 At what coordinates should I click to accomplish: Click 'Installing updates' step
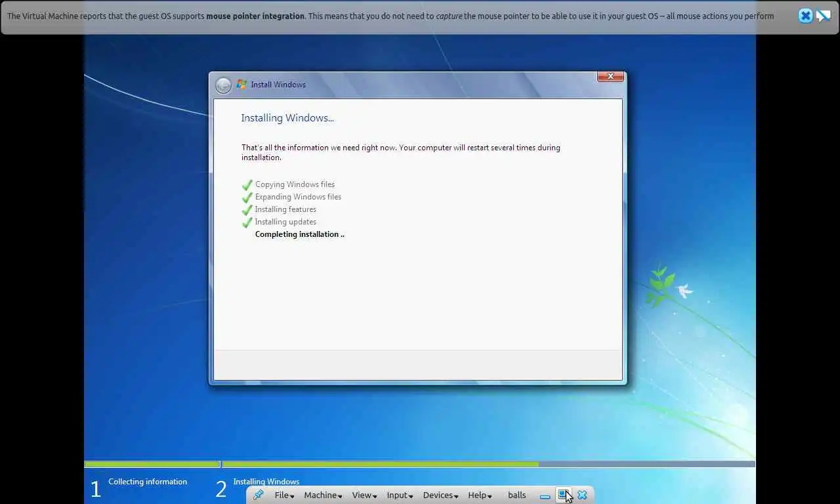(285, 222)
